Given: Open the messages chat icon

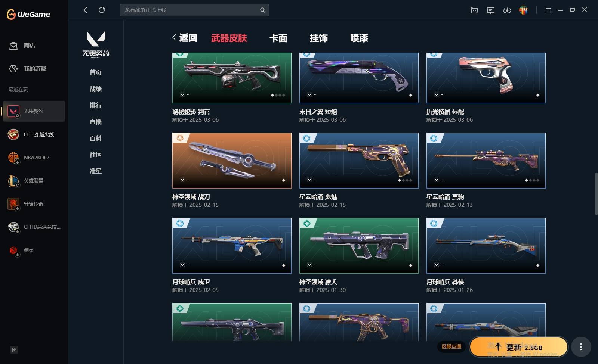Looking at the screenshot, I should (x=491, y=10).
